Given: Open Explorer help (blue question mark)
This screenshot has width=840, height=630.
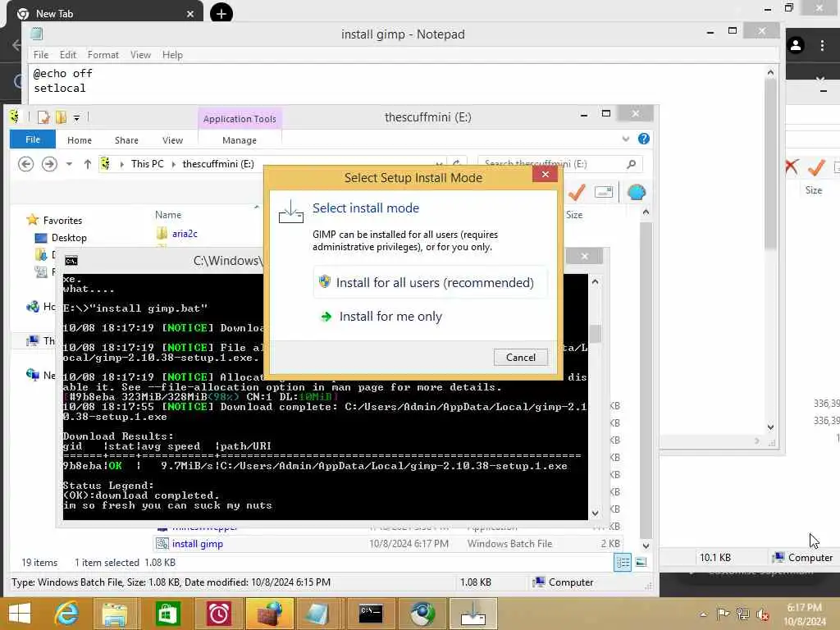Looking at the screenshot, I should coord(644,139).
